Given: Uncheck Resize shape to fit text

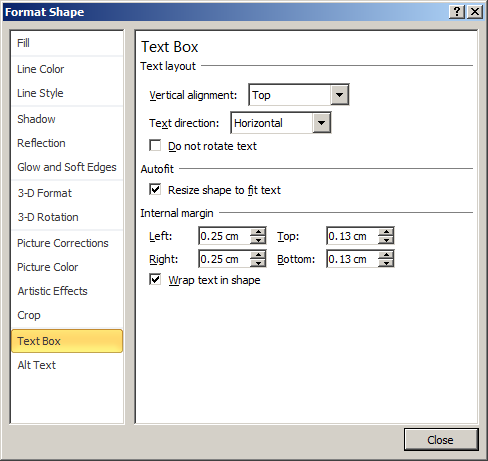Looking at the screenshot, I should (x=155, y=189).
